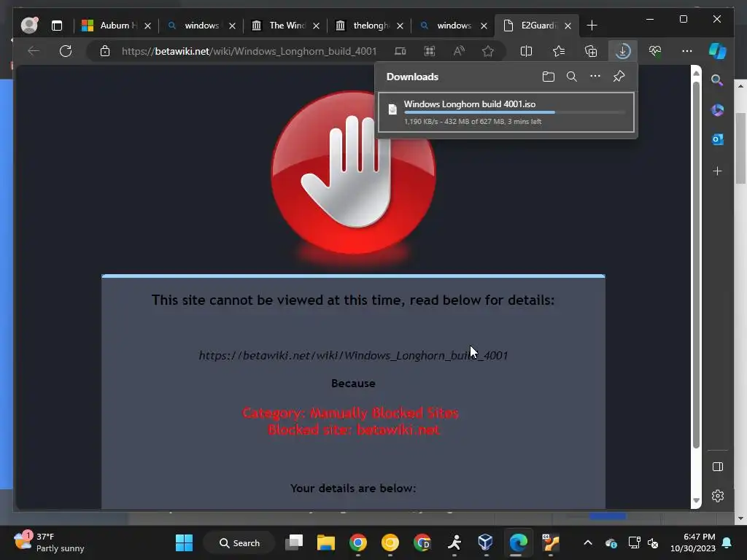Open more options in Downloads panel
Image resolution: width=747 pixels, height=560 pixels.
595,77
